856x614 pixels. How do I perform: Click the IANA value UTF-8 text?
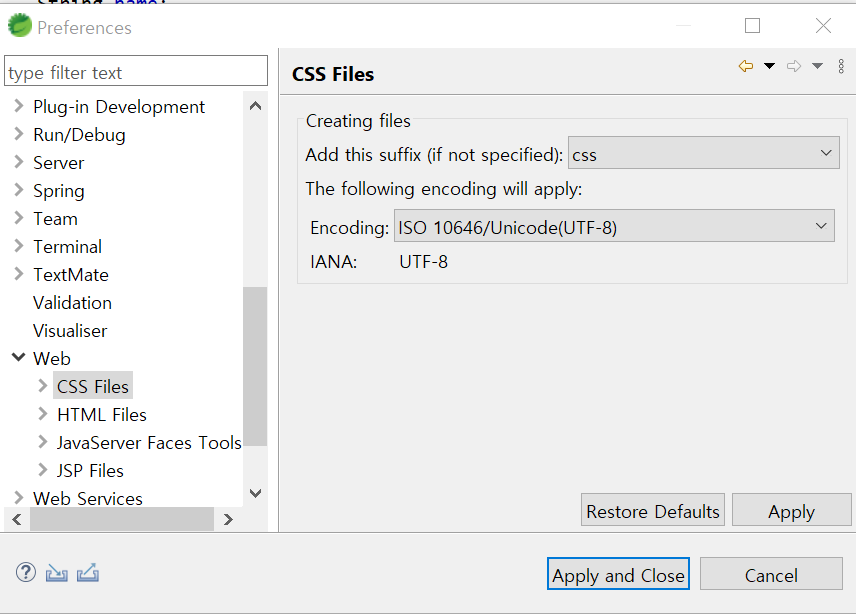(424, 262)
